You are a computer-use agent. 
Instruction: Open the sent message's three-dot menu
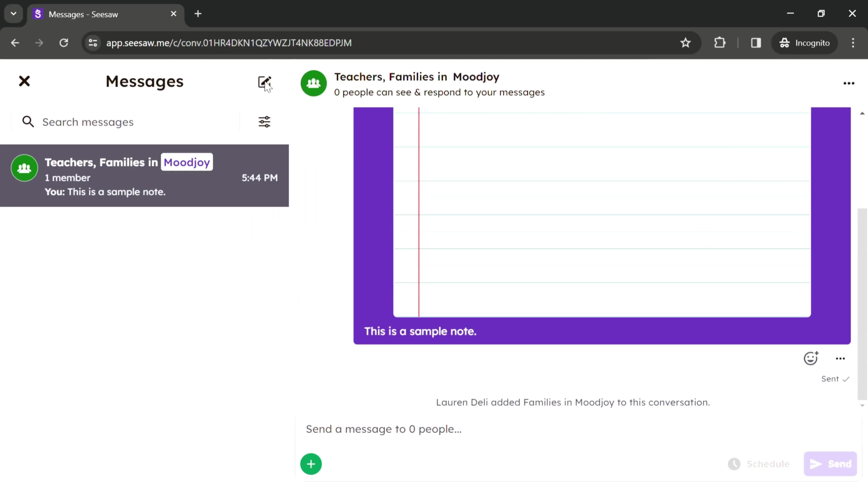(840, 359)
